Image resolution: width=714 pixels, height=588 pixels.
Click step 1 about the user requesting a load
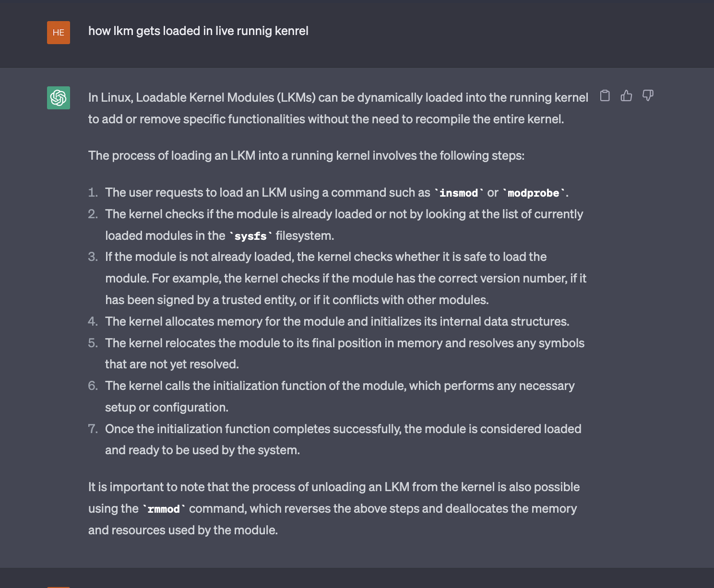pyautogui.click(x=337, y=193)
